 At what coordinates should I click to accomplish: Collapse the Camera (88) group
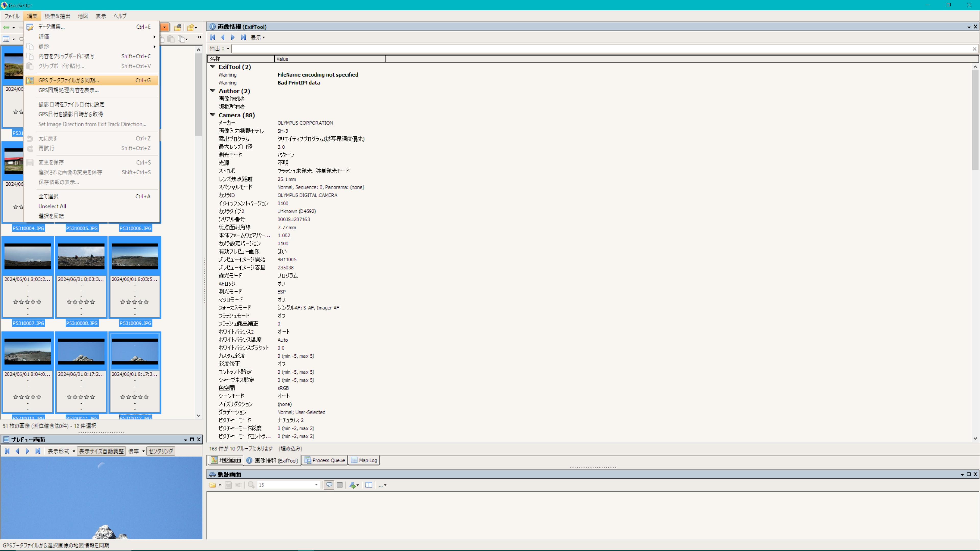(213, 115)
